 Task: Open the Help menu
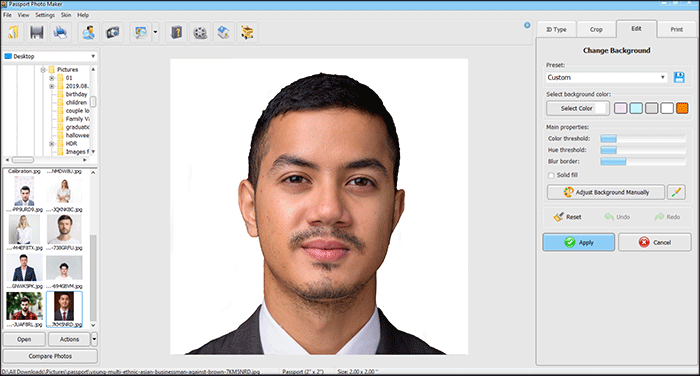(83, 15)
